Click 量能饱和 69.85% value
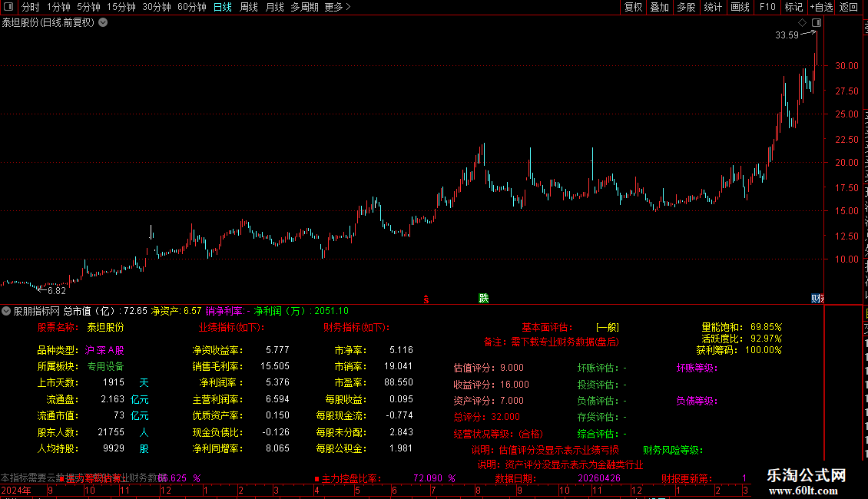Viewport: 868px width, 499px height. pos(766,327)
